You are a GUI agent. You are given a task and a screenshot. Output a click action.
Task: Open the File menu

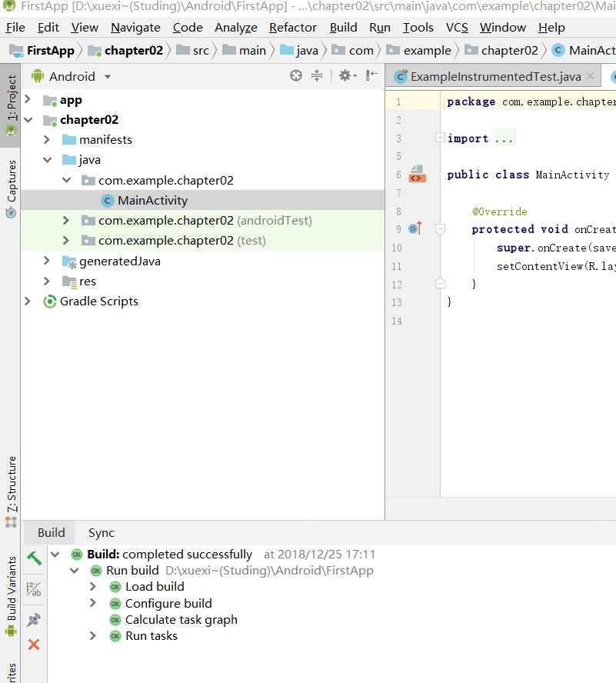pyautogui.click(x=15, y=28)
